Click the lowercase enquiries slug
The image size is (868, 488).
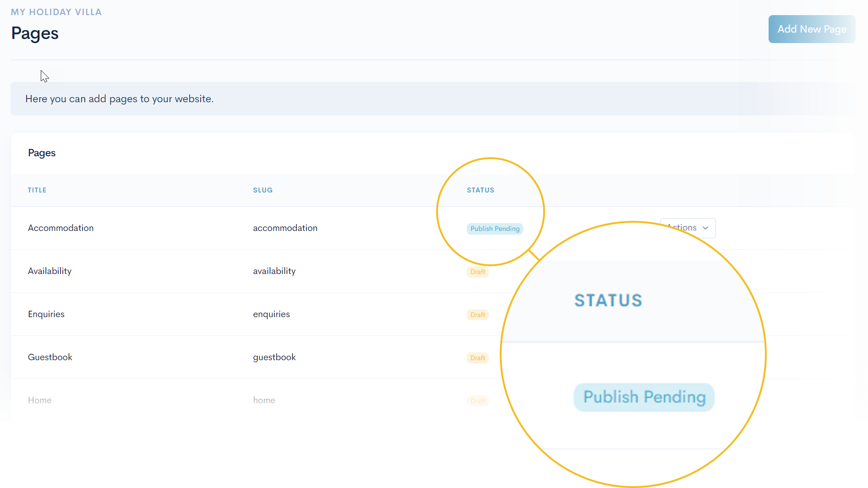click(271, 314)
